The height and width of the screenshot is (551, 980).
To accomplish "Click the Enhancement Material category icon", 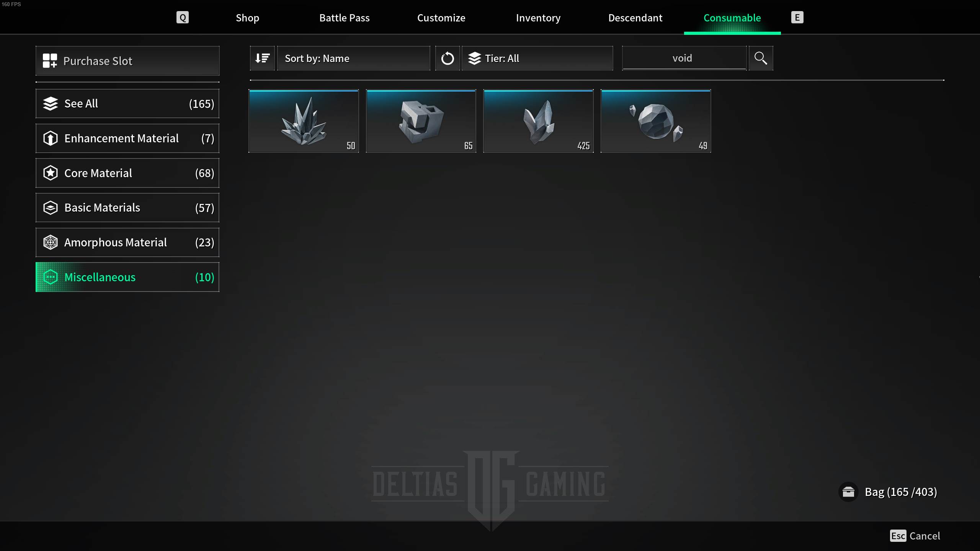I will click(51, 138).
